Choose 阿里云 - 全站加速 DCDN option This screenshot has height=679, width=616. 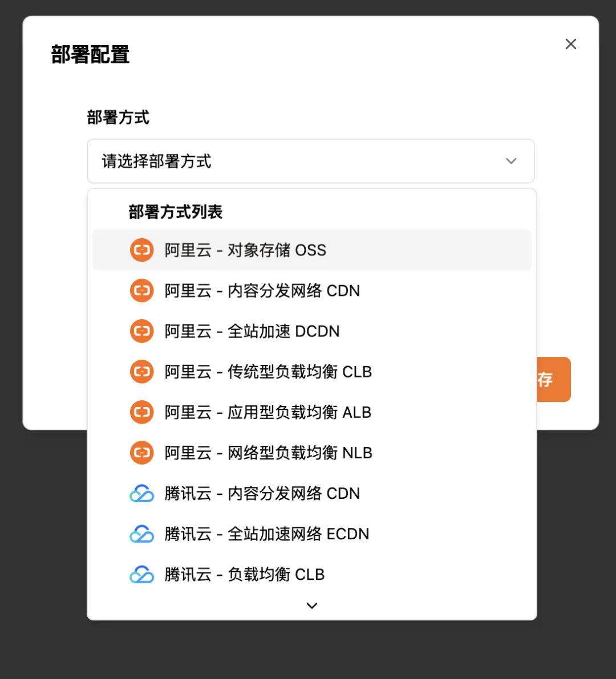coord(252,331)
